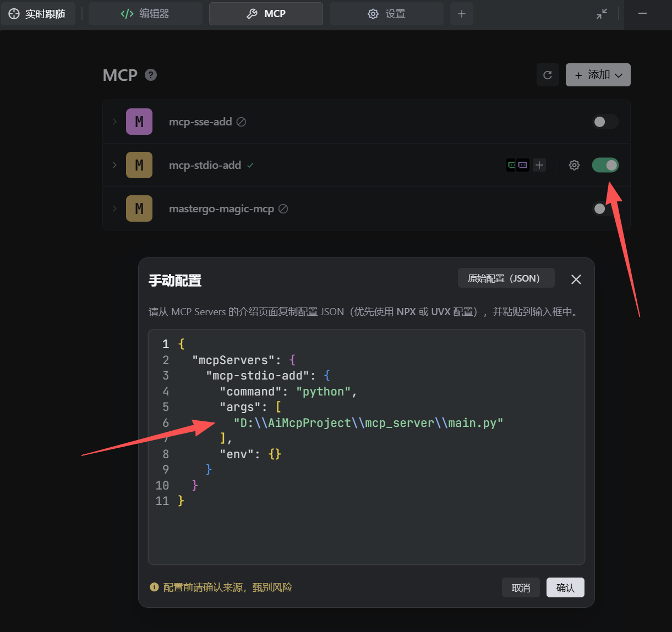Click the warning icon beside 配置前请确认来源
This screenshot has width=672, height=632.
point(155,587)
